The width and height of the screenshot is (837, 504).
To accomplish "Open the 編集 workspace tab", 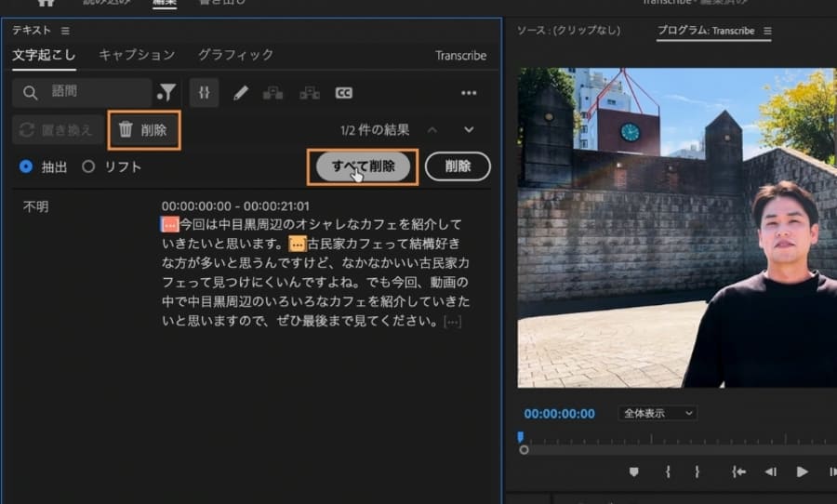I will click(x=165, y=3).
